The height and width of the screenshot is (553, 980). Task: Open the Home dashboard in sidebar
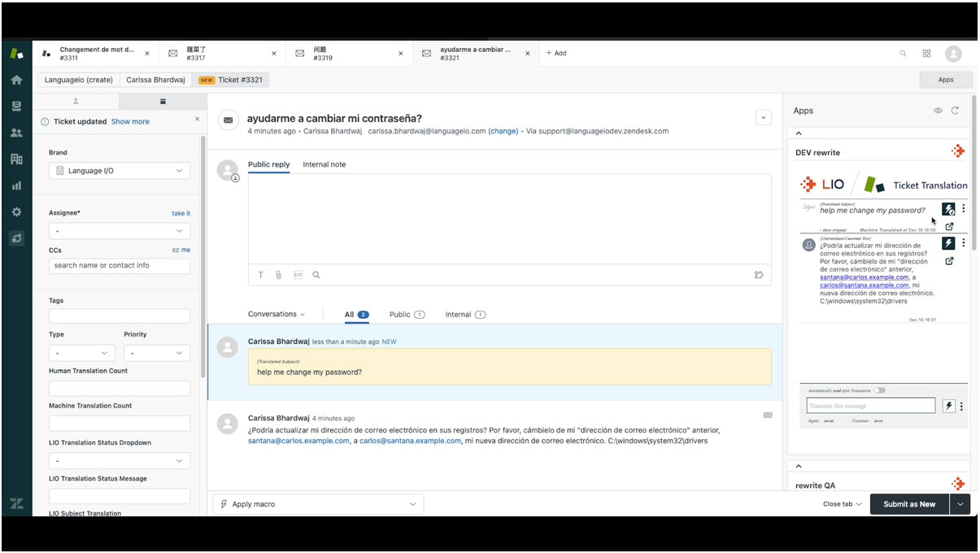pyautogui.click(x=16, y=81)
